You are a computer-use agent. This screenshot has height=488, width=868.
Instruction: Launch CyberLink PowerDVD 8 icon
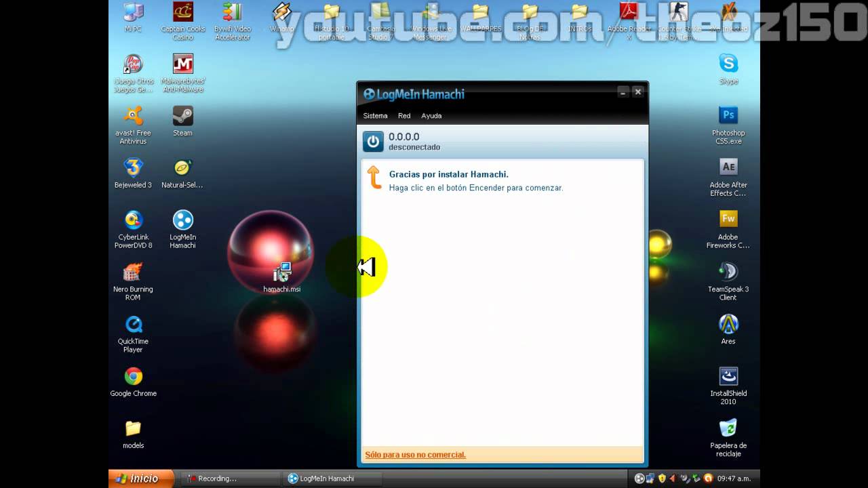[133, 229]
